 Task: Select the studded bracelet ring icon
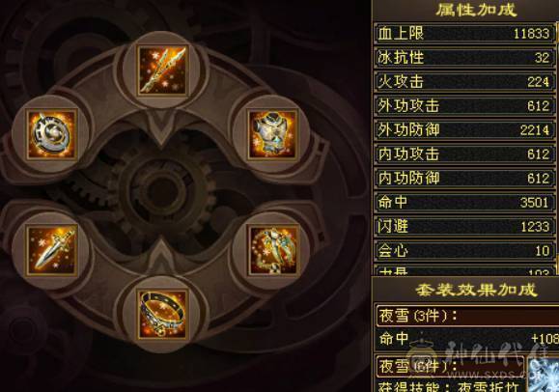(162, 314)
